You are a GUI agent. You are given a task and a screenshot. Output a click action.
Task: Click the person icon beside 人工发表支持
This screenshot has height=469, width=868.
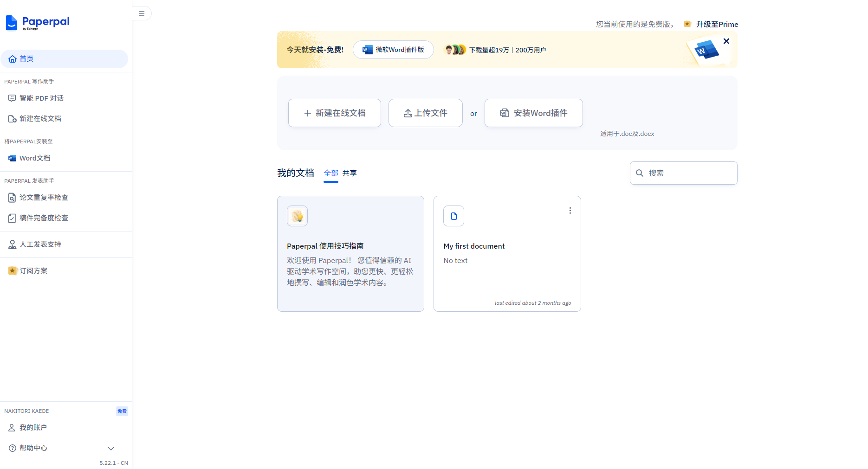12,244
